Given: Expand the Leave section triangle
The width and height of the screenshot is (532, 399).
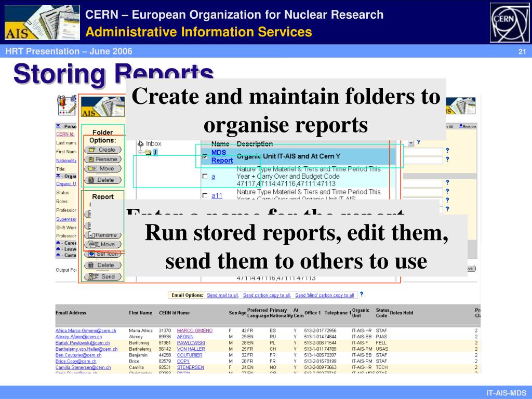Looking at the screenshot, I should 58,249.
